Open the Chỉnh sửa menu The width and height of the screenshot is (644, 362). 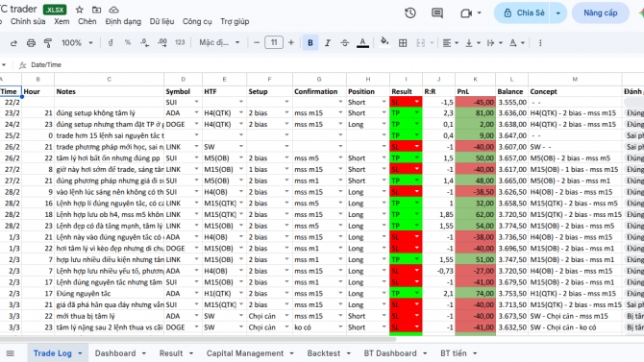(x=28, y=21)
